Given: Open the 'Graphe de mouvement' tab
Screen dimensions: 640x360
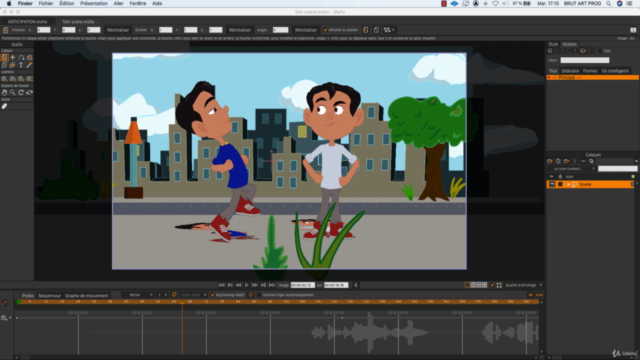Looking at the screenshot, I should (x=87, y=296).
